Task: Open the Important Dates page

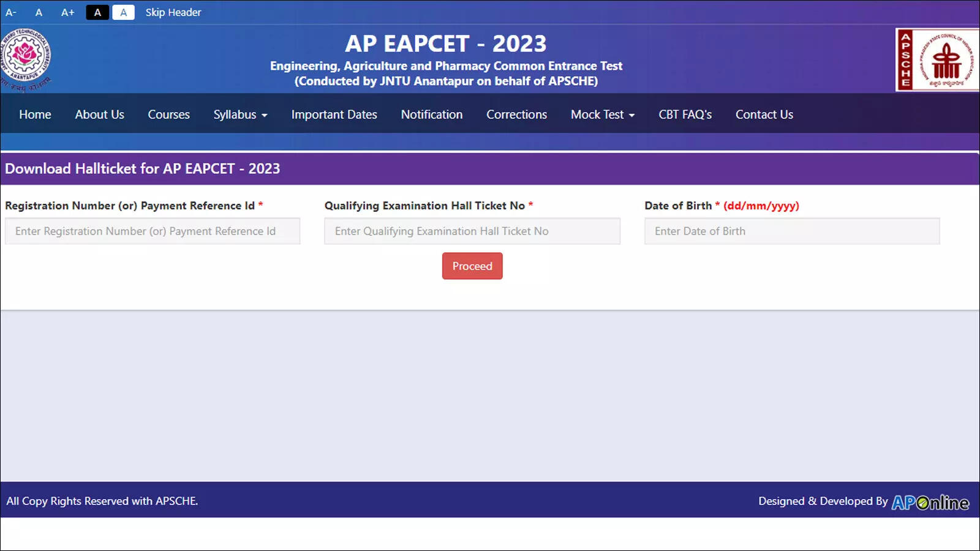Action: click(334, 114)
